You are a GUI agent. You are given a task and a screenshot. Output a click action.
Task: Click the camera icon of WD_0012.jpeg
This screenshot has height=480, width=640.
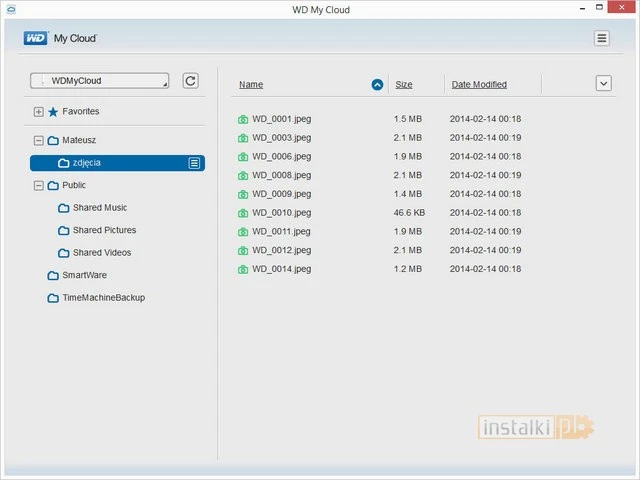243,251
